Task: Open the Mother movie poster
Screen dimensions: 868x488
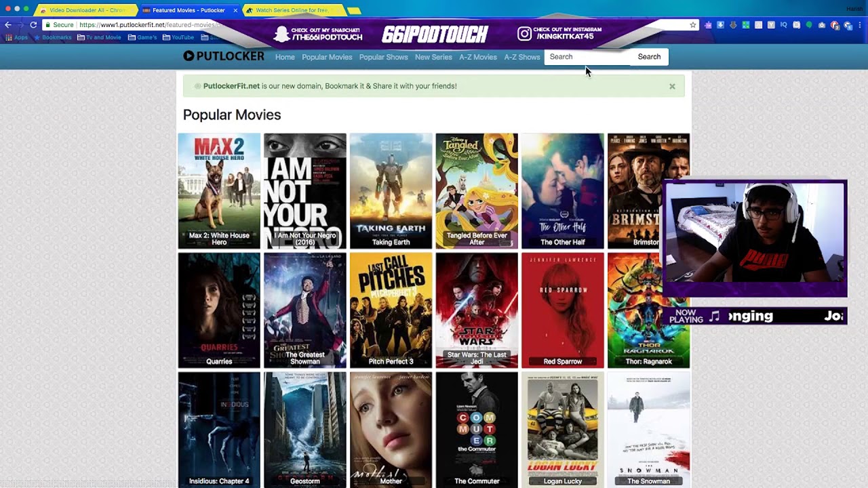Action: click(x=391, y=430)
